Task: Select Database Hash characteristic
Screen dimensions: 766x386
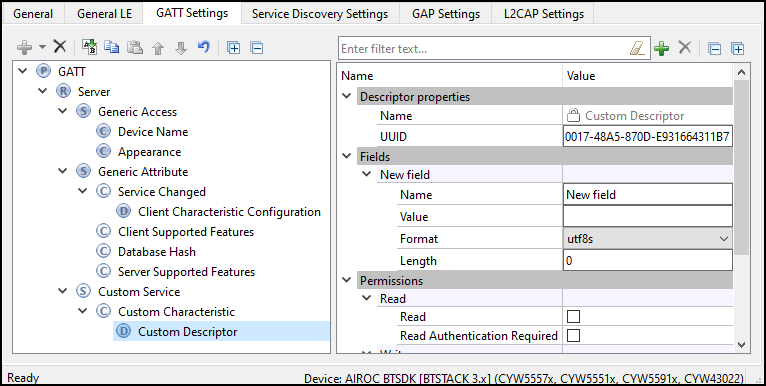Action: pos(157,252)
